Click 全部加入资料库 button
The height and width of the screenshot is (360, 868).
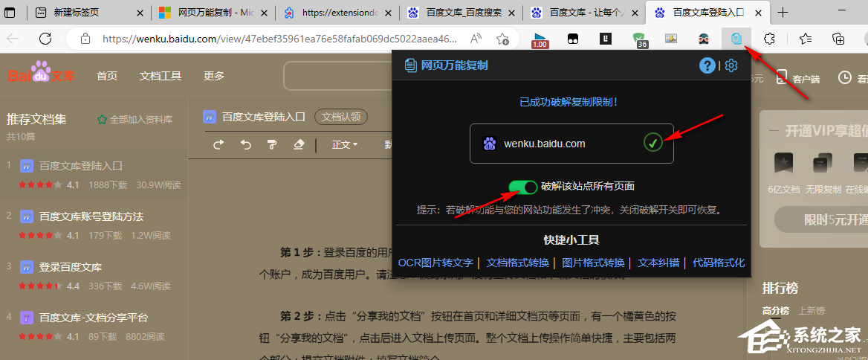point(135,119)
